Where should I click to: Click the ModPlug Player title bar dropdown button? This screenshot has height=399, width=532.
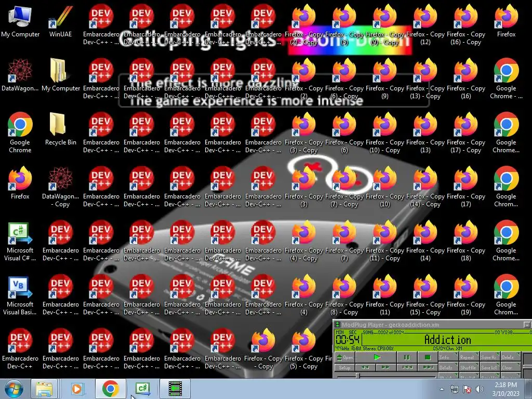(x=527, y=325)
